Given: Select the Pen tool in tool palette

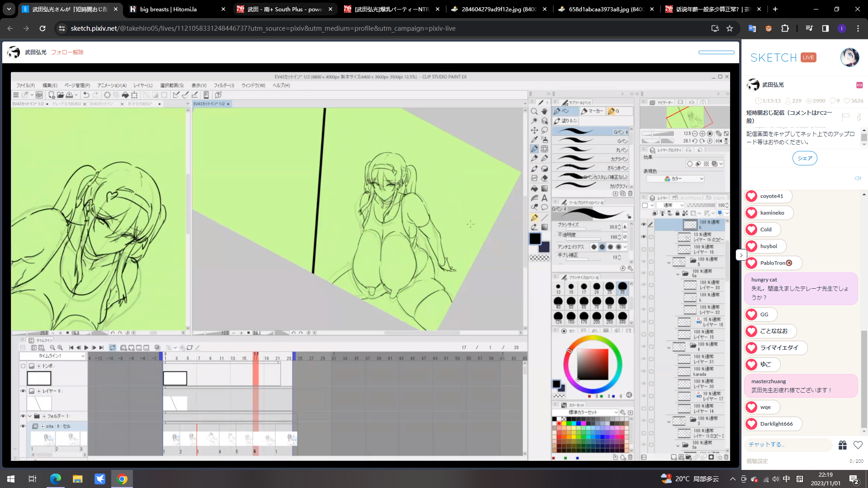Looking at the screenshot, I should pyautogui.click(x=534, y=149).
